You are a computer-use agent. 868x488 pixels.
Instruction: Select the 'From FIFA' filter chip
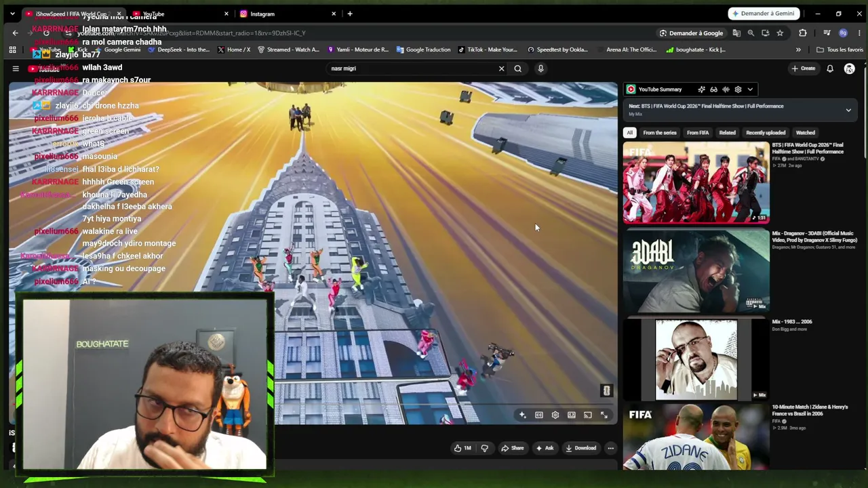click(x=698, y=133)
